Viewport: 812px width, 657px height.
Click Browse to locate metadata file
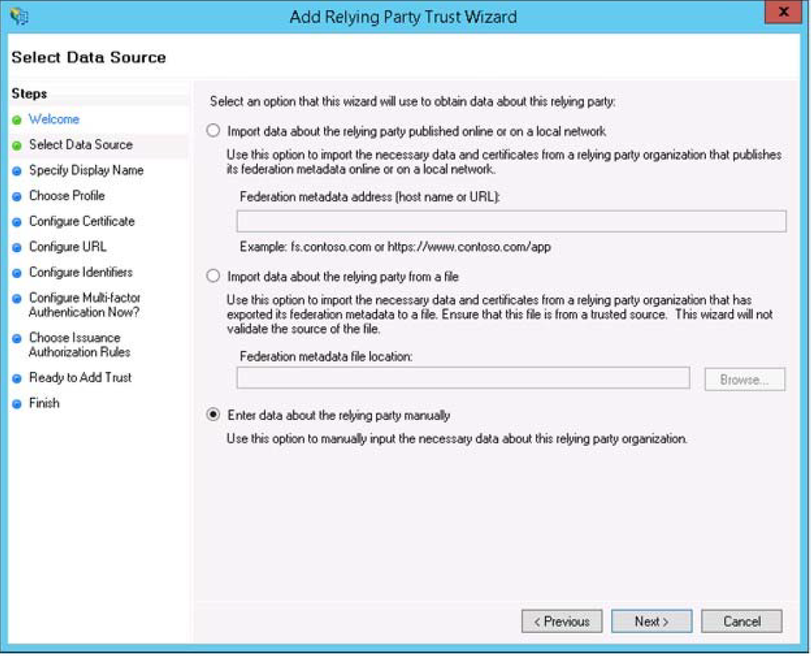(x=744, y=379)
